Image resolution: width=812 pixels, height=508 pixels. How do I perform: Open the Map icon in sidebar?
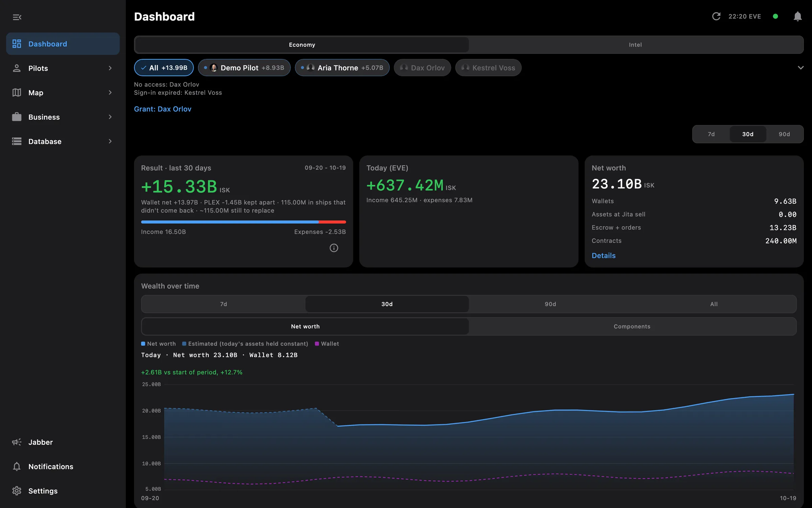tap(17, 92)
